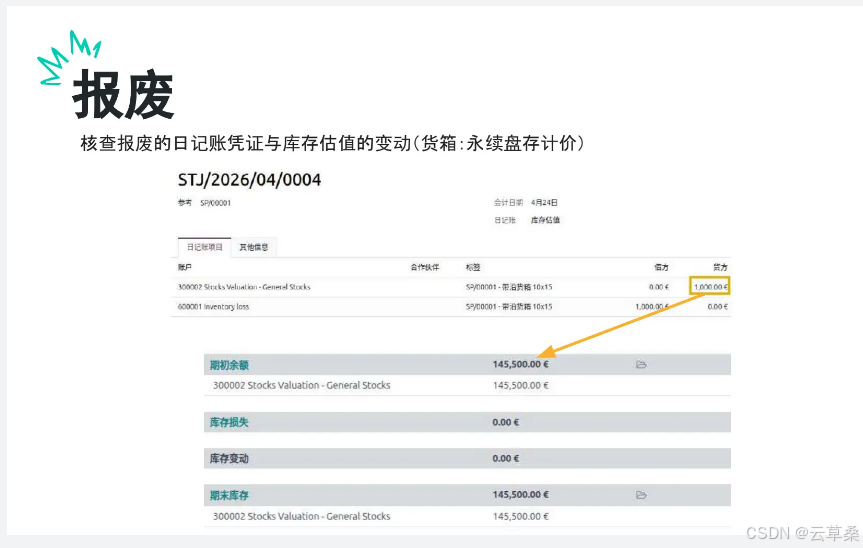Click label SP/00001 in Inventory loss line
The width and height of the screenshot is (863, 548).
(509, 307)
